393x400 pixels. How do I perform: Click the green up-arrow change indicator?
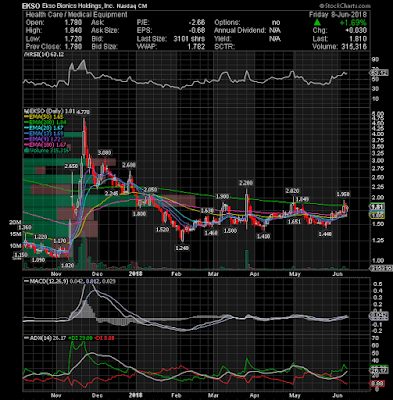coord(317,23)
